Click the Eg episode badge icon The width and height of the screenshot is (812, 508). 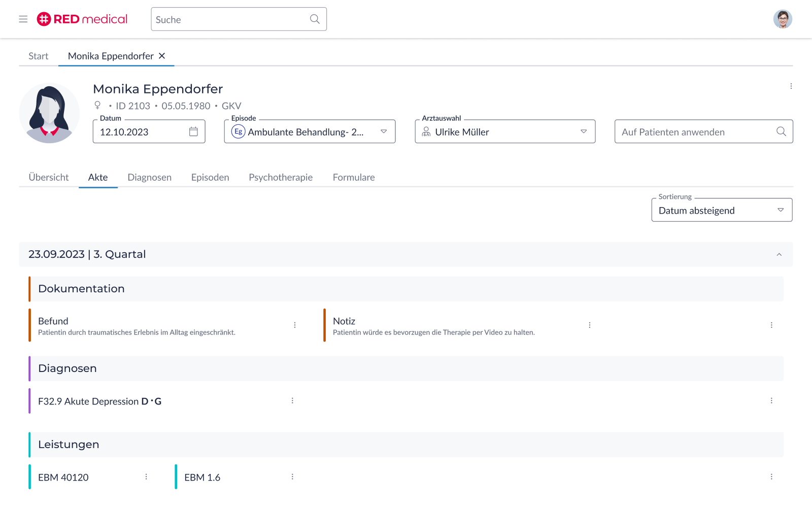pos(238,132)
